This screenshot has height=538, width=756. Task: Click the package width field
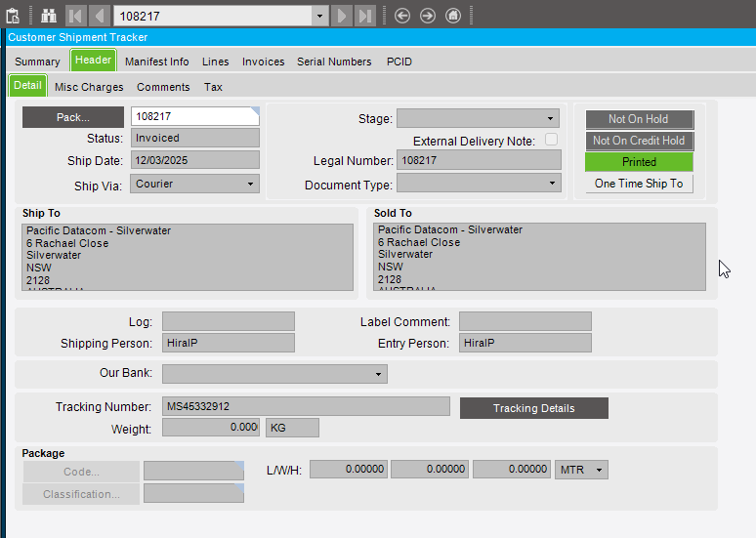coord(430,469)
